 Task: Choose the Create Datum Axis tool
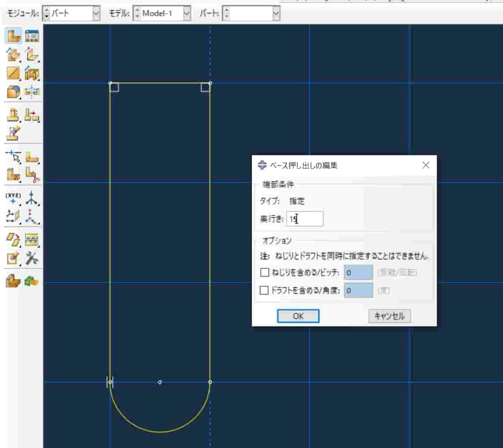(x=32, y=198)
